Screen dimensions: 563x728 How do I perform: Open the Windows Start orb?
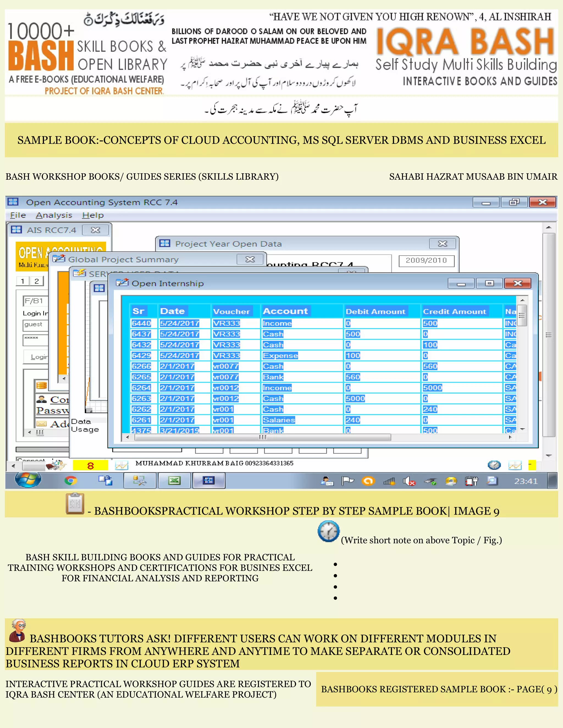click(28, 480)
